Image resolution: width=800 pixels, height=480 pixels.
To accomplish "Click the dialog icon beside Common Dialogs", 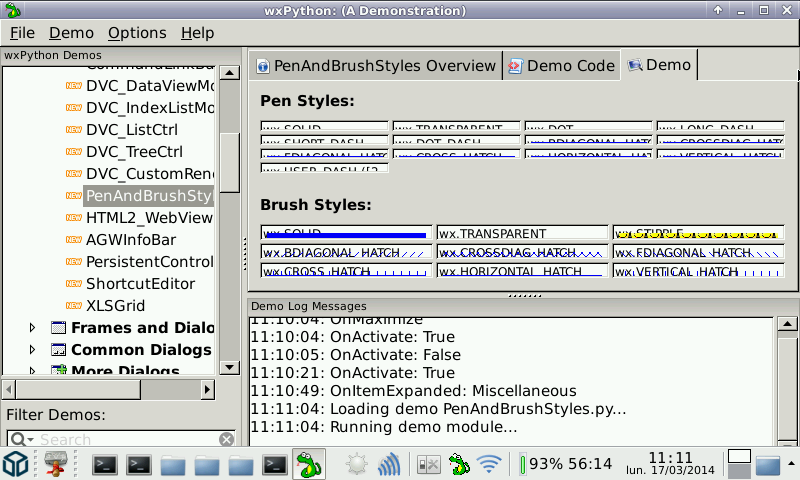I will pos(59,349).
